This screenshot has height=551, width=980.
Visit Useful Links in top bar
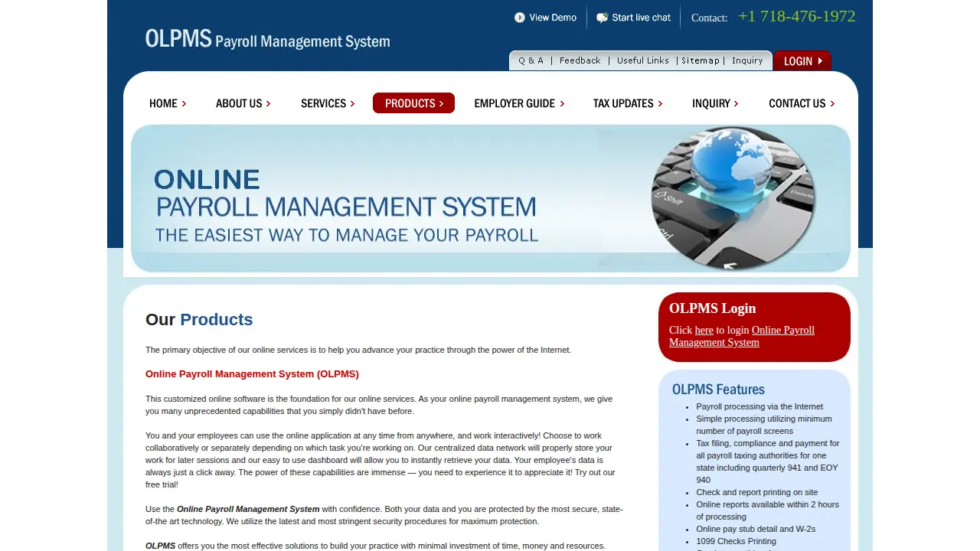(643, 60)
